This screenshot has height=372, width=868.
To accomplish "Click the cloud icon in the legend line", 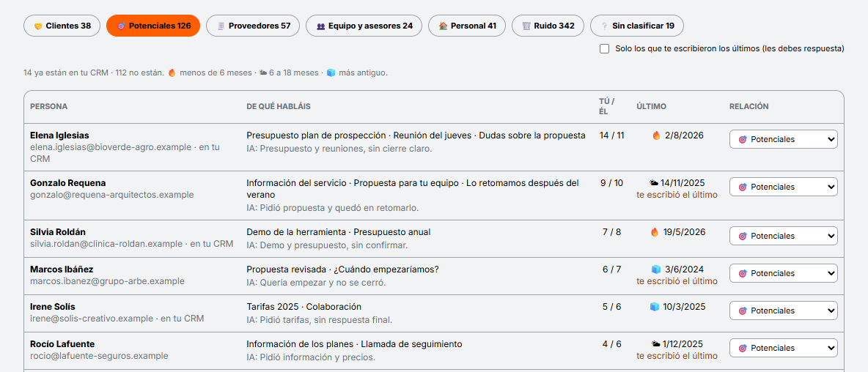I will coord(263,72).
